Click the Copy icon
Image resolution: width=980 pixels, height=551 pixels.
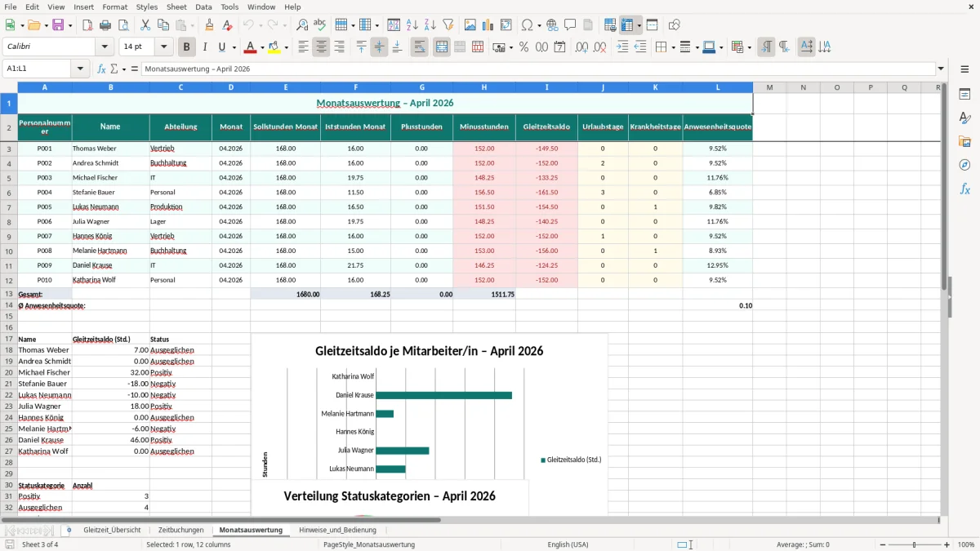163,25
